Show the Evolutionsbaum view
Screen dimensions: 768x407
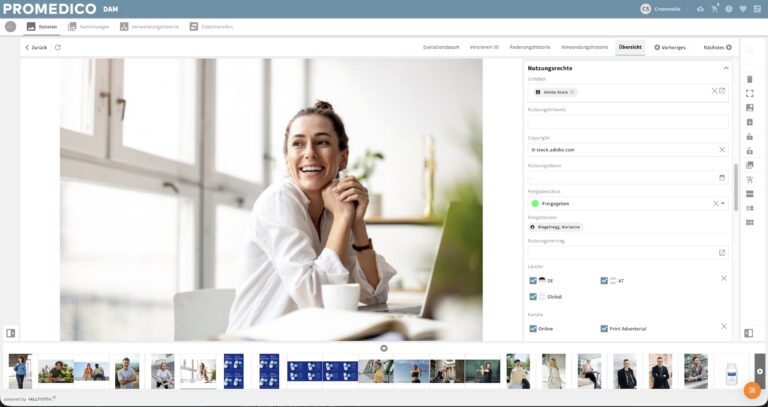(x=441, y=48)
